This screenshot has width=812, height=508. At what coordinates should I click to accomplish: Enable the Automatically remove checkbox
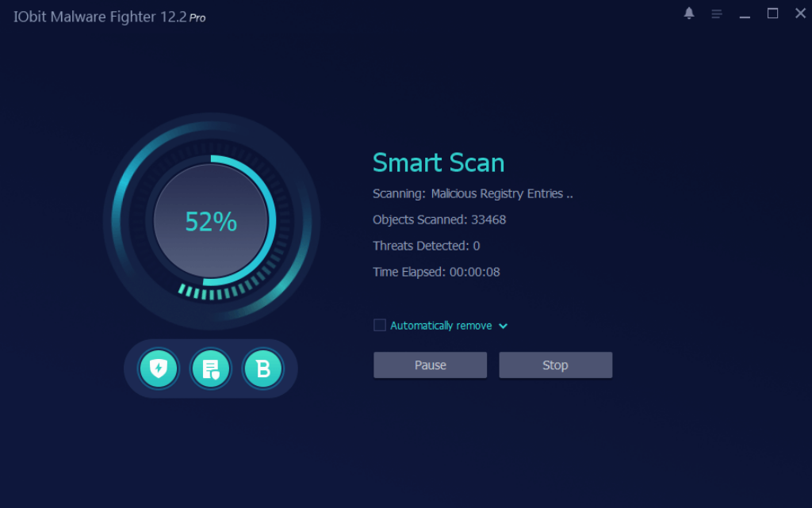pyautogui.click(x=380, y=326)
